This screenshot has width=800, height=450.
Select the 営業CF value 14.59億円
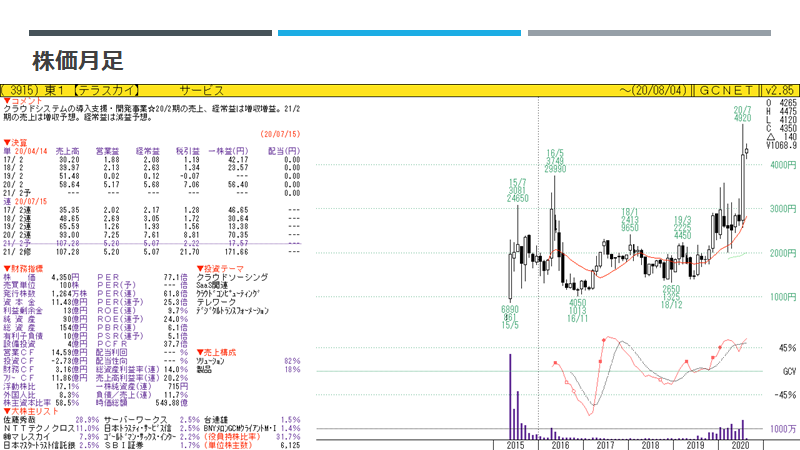(x=69, y=353)
